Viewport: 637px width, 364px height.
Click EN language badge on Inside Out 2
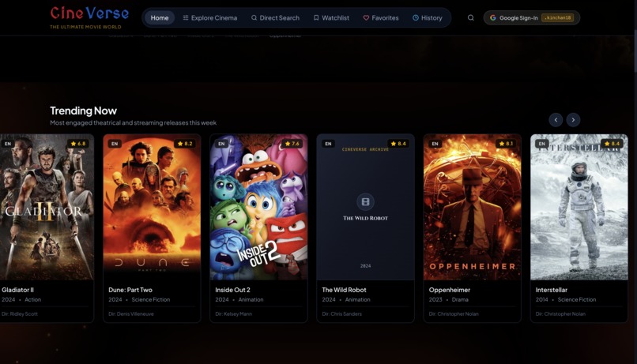tap(221, 144)
